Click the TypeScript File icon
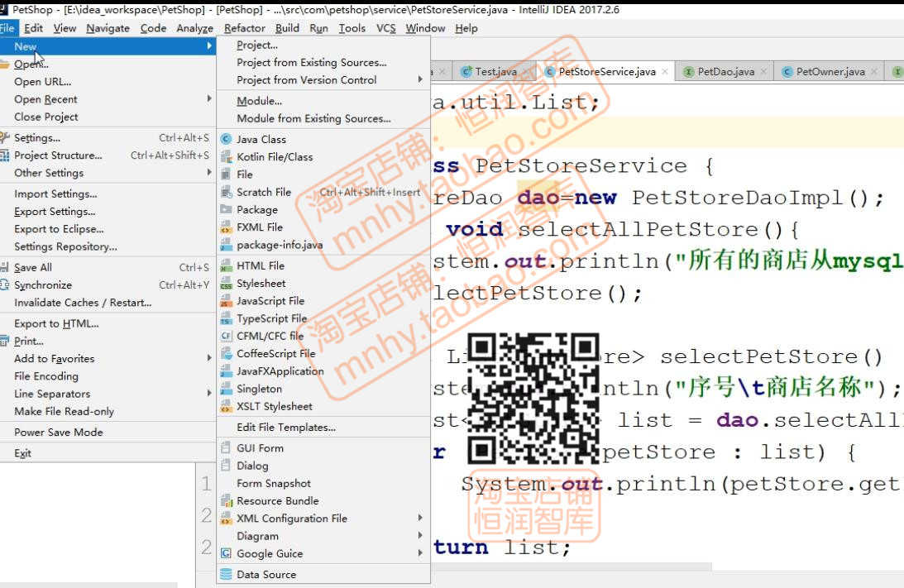This screenshot has width=904, height=588. click(x=226, y=318)
